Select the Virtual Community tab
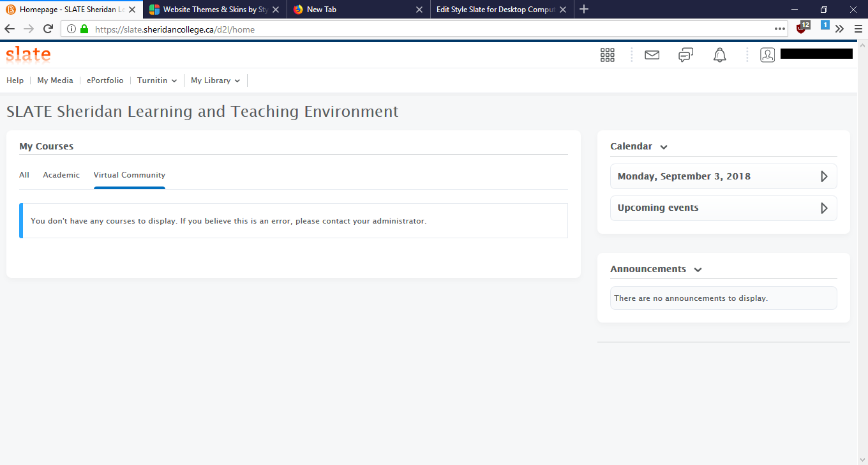This screenshot has width=868, height=465. (x=130, y=175)
